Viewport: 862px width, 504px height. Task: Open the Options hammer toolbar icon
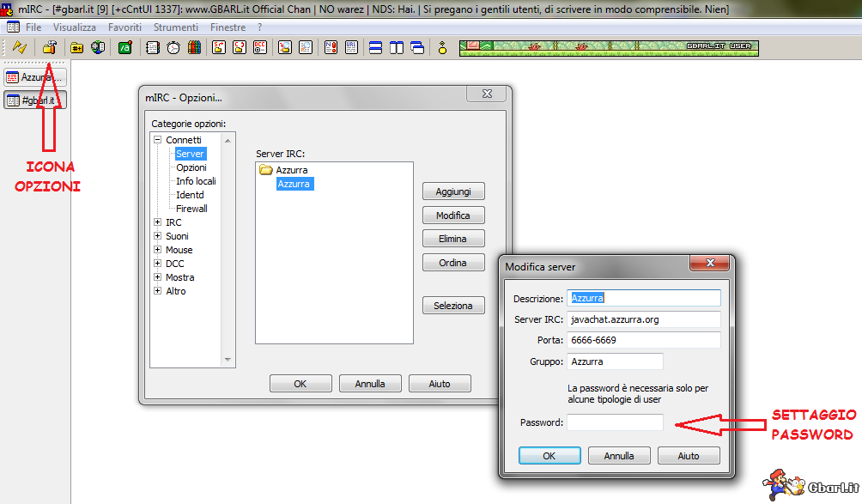coord(50,48)
